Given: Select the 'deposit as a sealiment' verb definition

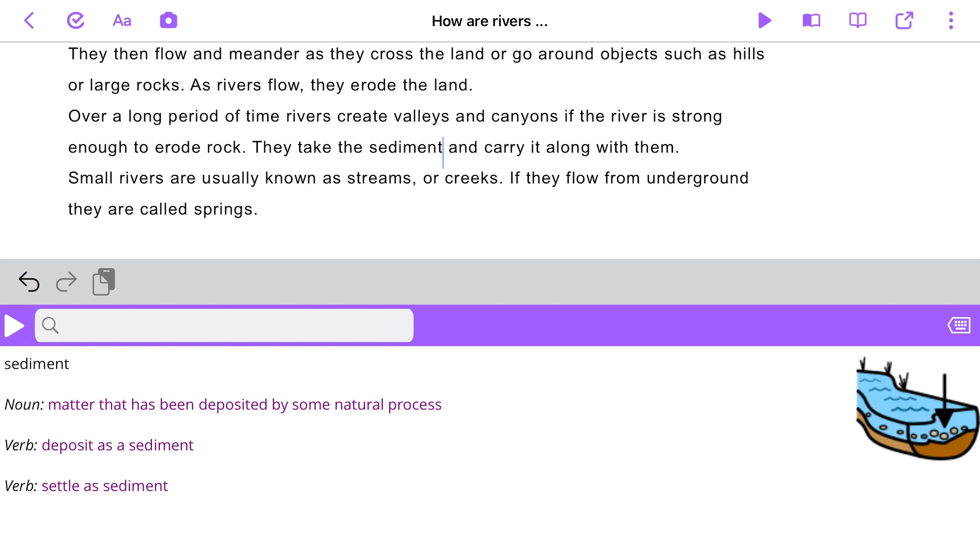Looking at the screenshot, I should (118, 445).
